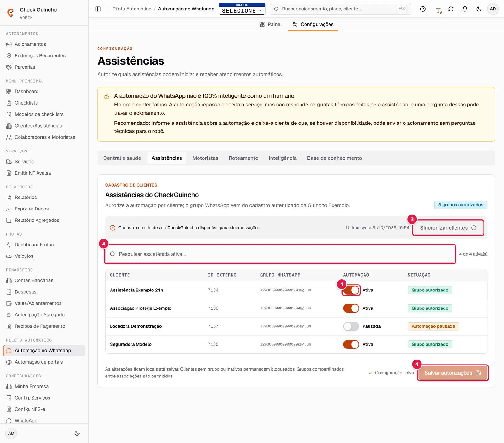The height and width of the screenshot is (443, 504).
Task: Go to Exportar Dados
Action: 44,209
